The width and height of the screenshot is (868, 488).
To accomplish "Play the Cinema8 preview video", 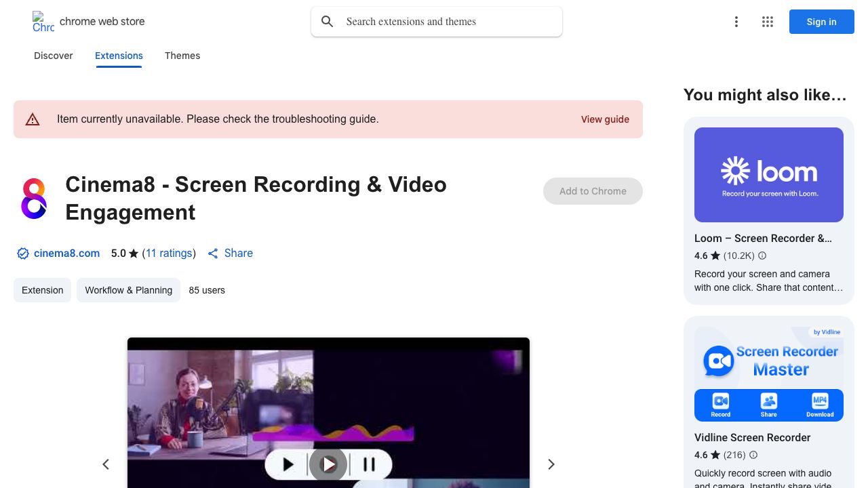I will click(x=328, y=464).
